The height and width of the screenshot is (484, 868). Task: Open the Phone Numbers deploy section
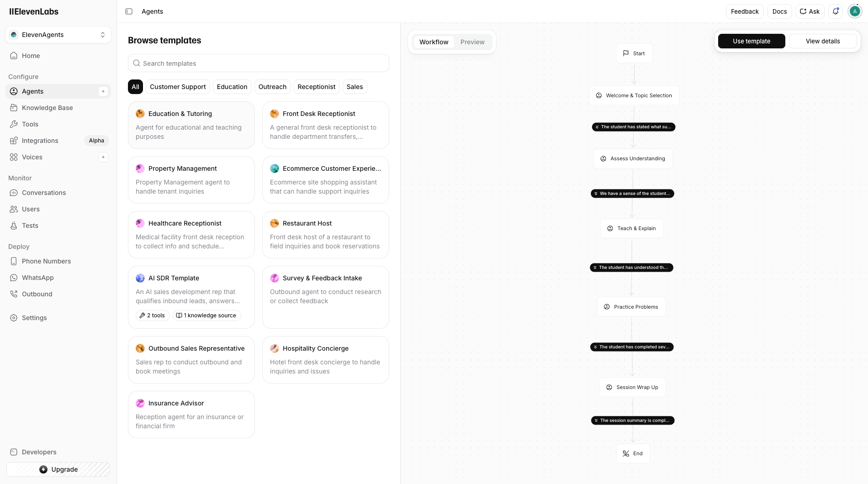[46, 261]
